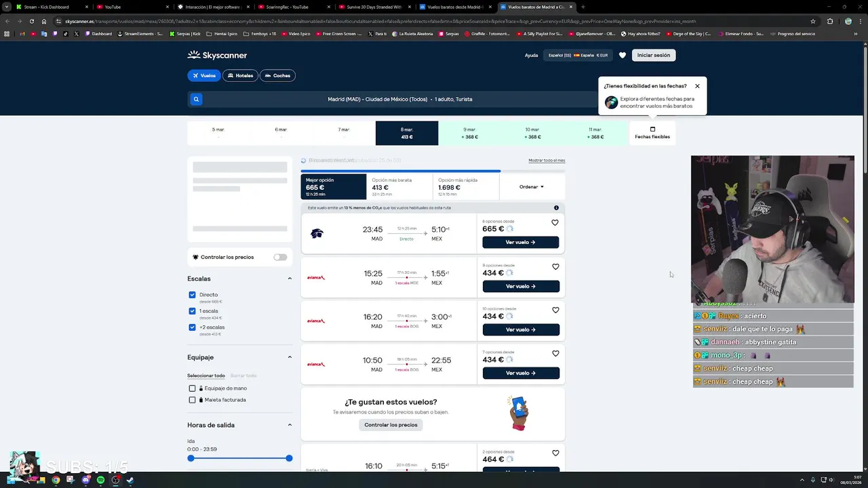Screen dimensions: 868x488
Task: Open the Ordenar sort dropdown
Action: click(532, 187)
